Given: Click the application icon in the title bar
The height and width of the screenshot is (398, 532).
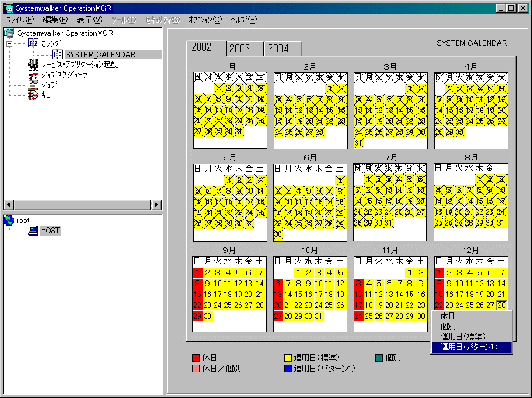Looking at the screenshot, I should coord(8,8).
